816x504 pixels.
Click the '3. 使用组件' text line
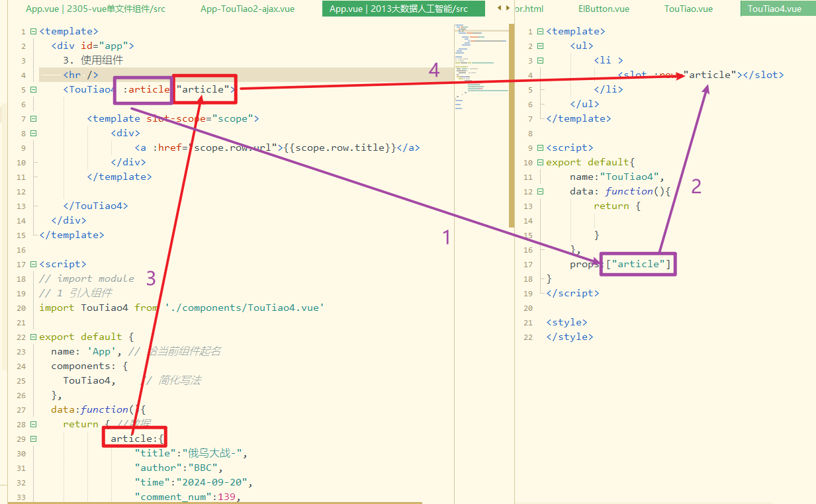click(93, 61)
